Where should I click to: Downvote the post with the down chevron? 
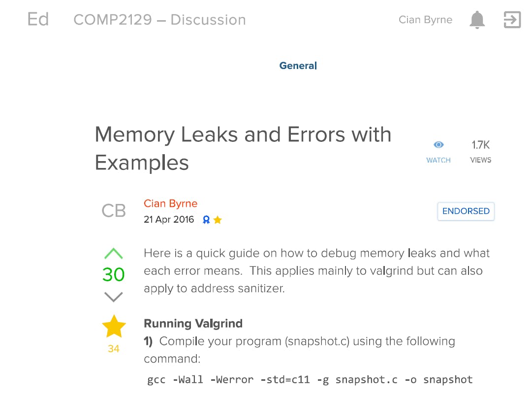pyautogui.click(x=114, y=297)
